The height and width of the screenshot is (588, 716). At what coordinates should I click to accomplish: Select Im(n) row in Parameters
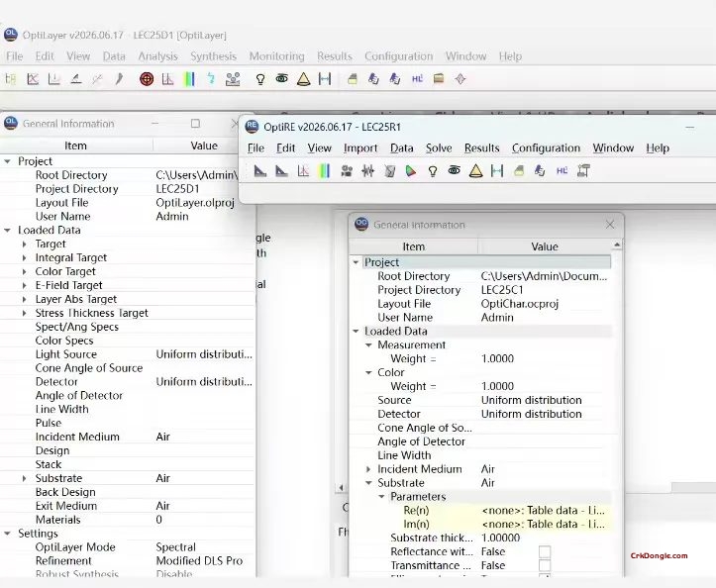pos(480,524)
